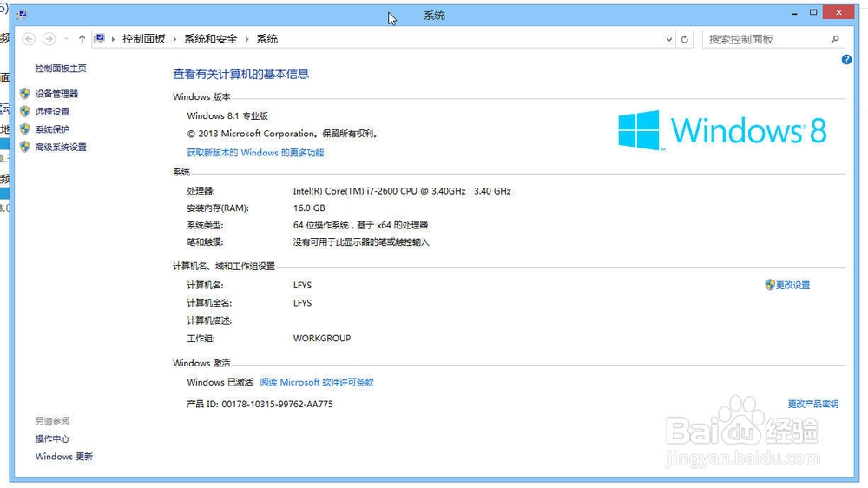Click the shield icon beside 更改设置
This screenshot has width=868, height=488.
click(x=769, y=285)
